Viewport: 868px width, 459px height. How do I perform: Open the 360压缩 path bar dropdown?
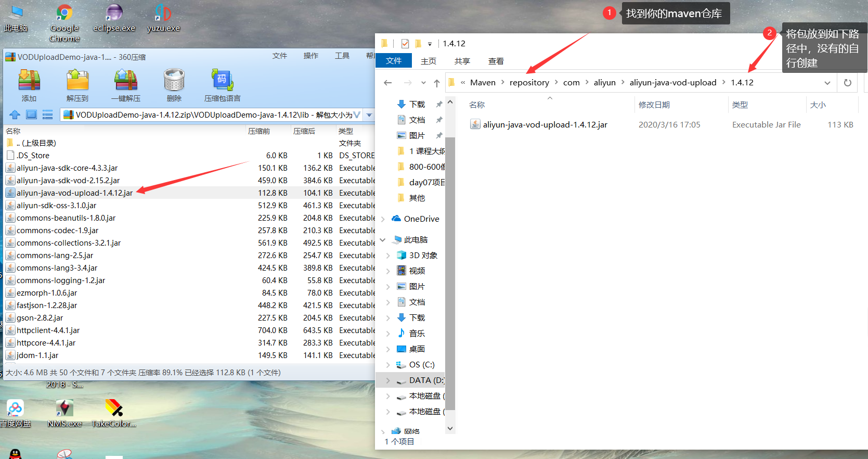point(369,115)
